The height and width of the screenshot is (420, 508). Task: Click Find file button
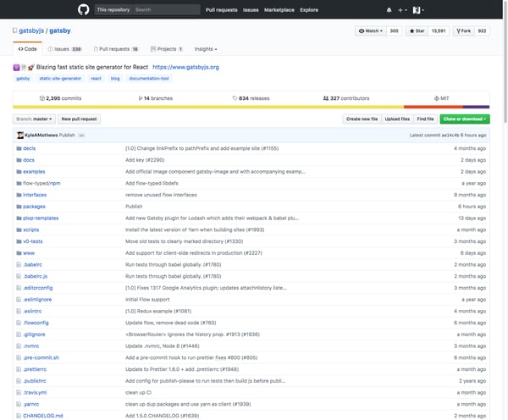[425, 119]
